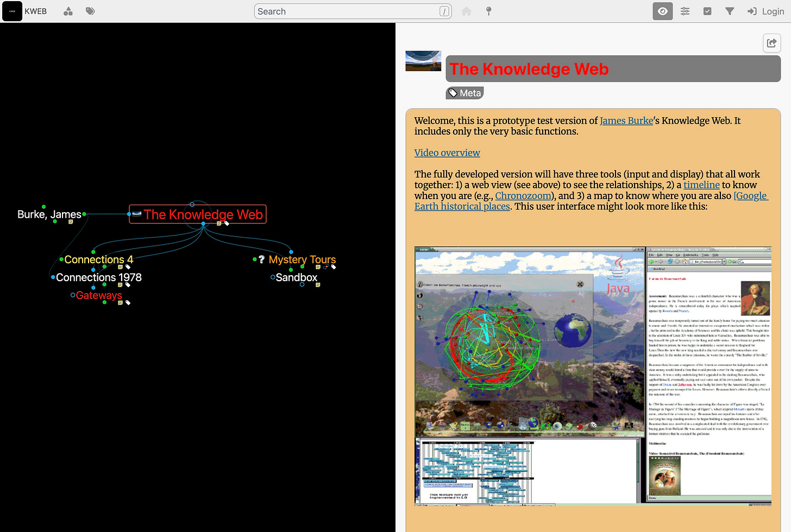Image resolution: width=791 pixels, height=532 pixels.
Task: Open the James Burke link
Action: 626,121
